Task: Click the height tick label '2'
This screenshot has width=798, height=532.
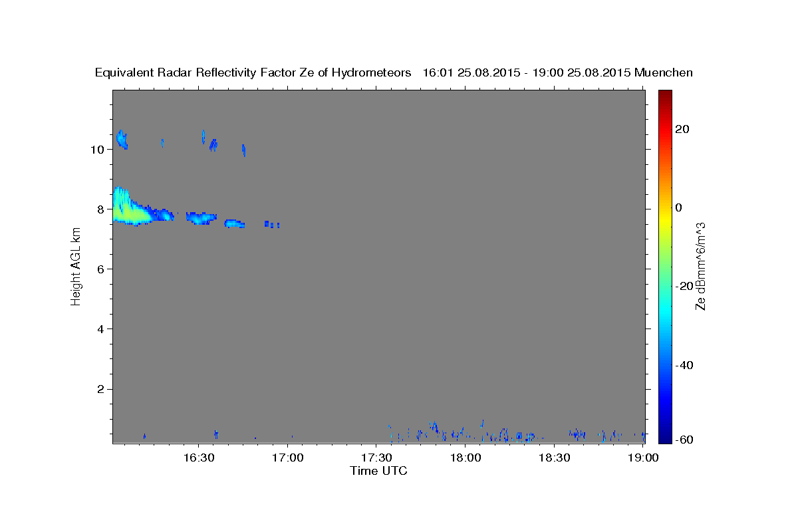Action: click(100, 389)
